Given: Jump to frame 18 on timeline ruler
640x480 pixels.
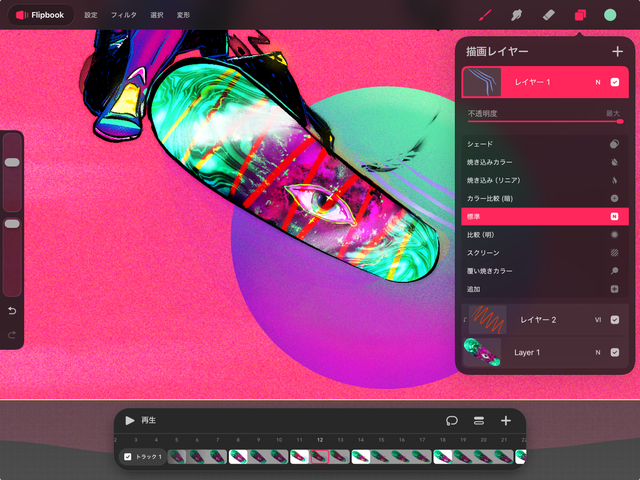Looking at the screenshot, I should pyautogui.click(x=443, y=440).
